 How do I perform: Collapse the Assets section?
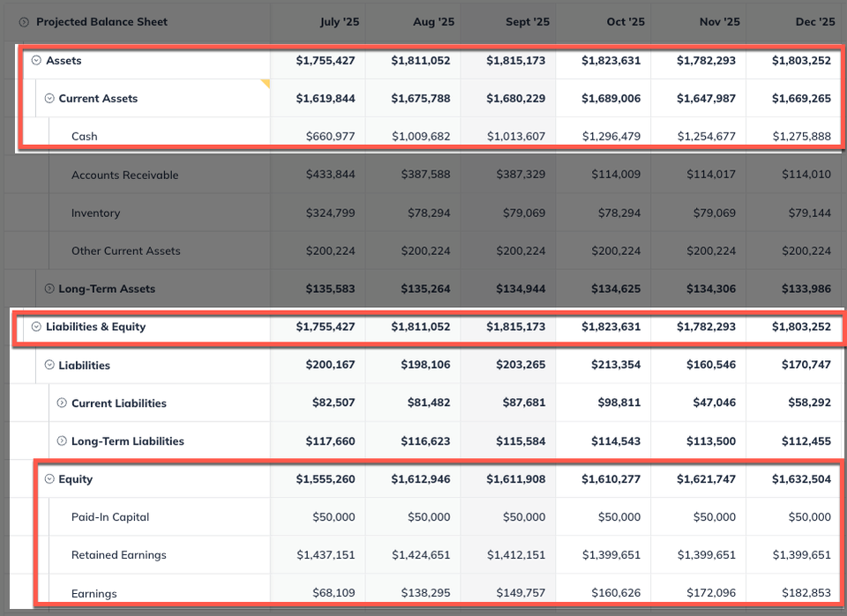tap(36, 60)
